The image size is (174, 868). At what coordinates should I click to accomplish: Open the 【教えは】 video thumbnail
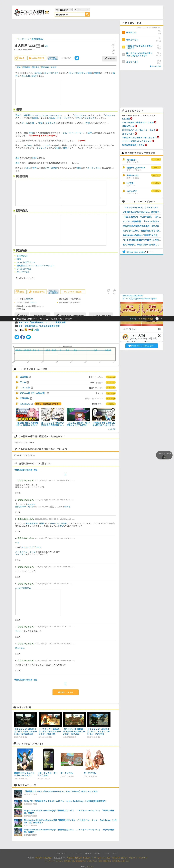pos(27,414)
